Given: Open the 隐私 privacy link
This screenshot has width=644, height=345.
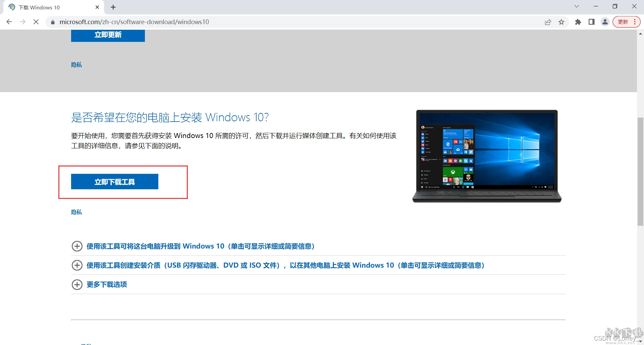Looking at the screenshot, I should pos(76,212).
